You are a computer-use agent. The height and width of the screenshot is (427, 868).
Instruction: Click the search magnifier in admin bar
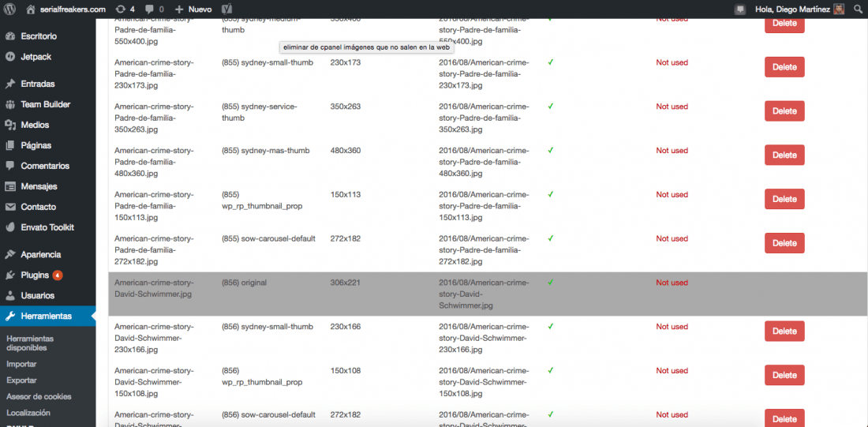click(x=857, y=9)
